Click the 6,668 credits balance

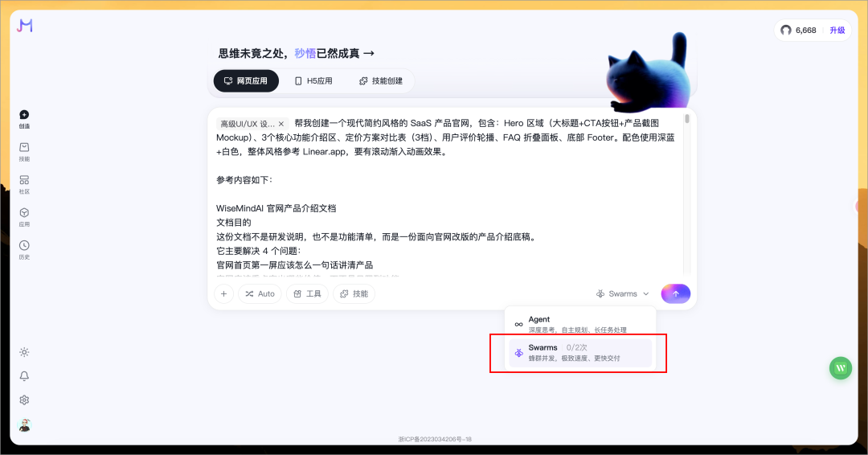798,31
